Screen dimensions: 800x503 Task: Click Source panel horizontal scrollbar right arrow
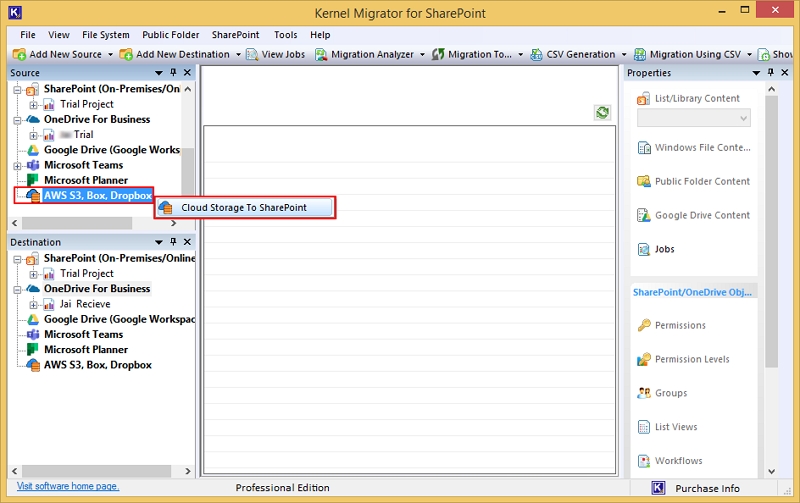point(173,223)
